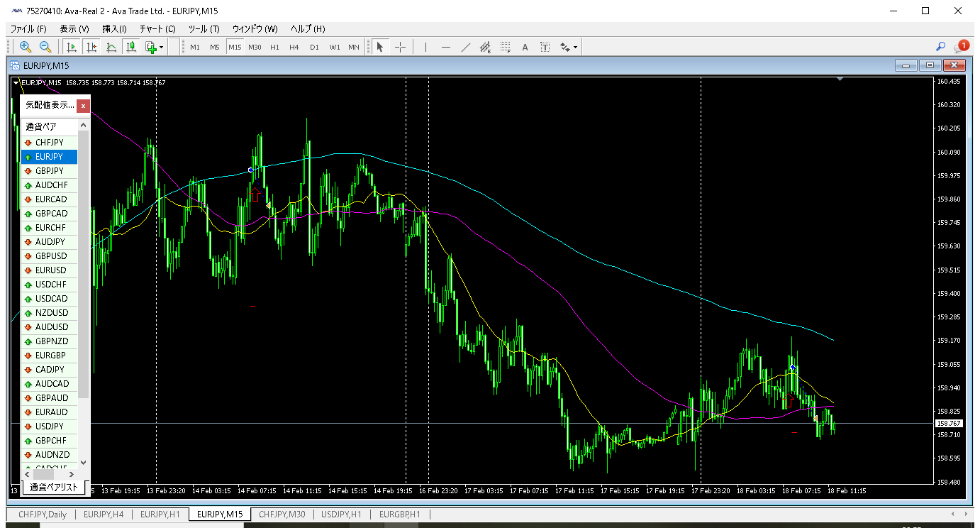The height and width of the screenshot is (528, 980).
Task: Select the trendline drawing tool
Action: tap(465, 47)
